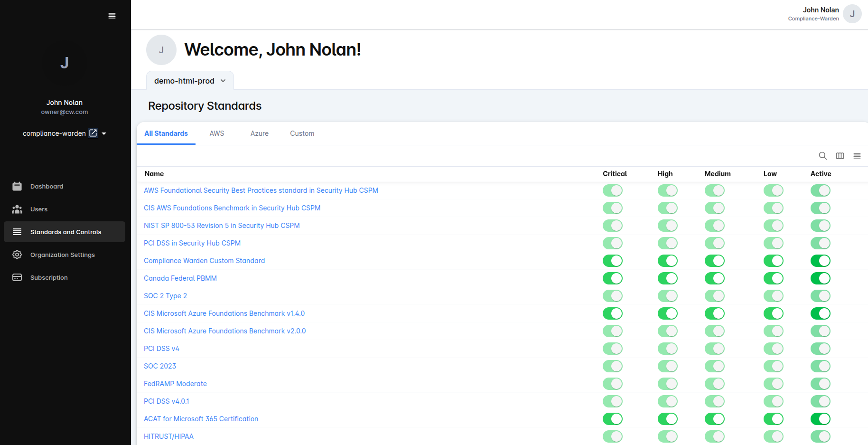Viewport: 868px width, 445px height.
Task: Toggle Critical for Compliance Warden Custom Standard
Action: [612, 261]
